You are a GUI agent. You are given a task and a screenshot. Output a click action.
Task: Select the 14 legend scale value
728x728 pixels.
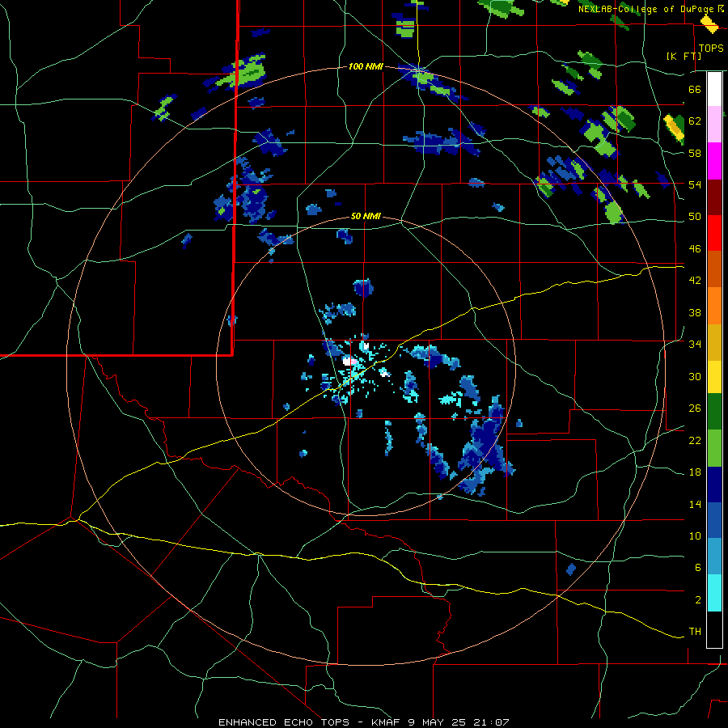click(x=695, y=504)
